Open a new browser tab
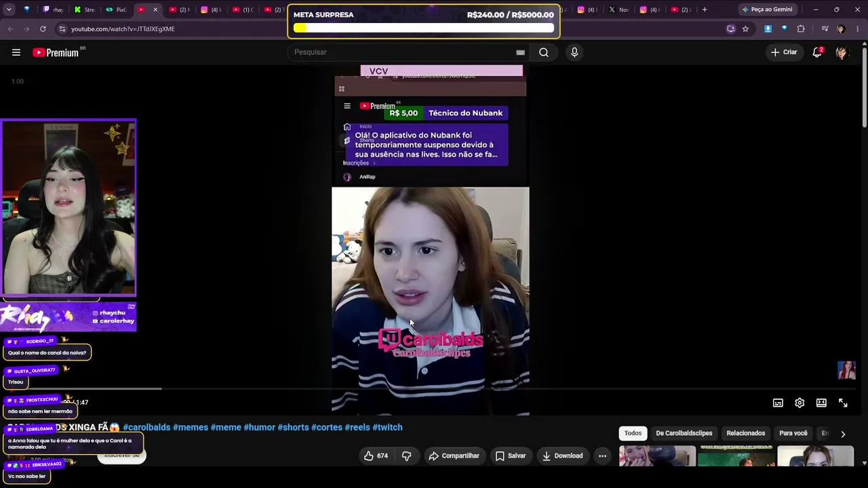The height and width of the screenshot is (488, 868). coord(705,9)
